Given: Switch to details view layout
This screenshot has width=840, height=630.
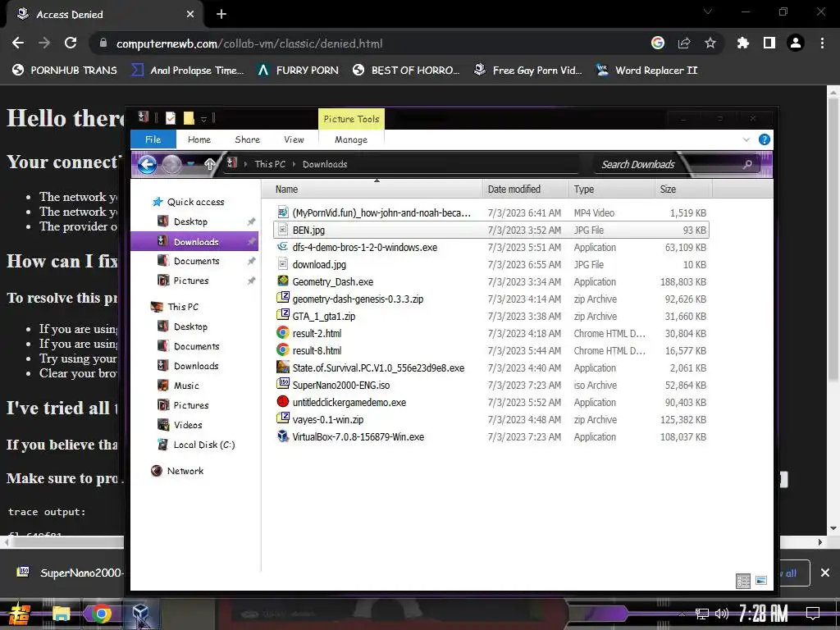Looking at the screenshot, I should (x=743, y=581).
